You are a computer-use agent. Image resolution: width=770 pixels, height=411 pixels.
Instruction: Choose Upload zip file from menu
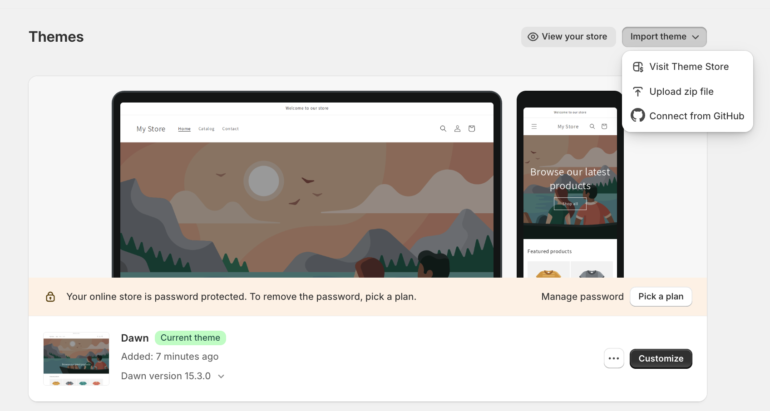687,91
